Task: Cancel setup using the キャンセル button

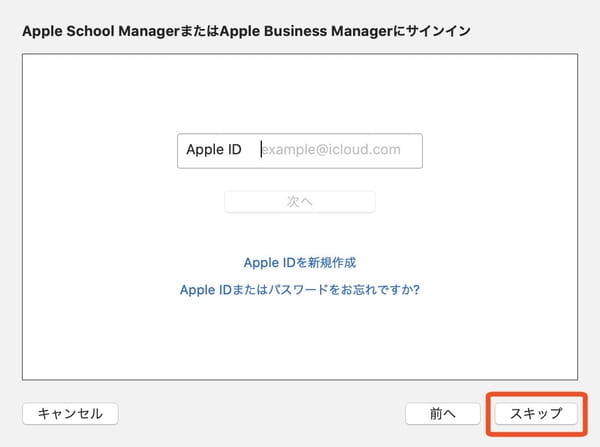Action: 70,413
